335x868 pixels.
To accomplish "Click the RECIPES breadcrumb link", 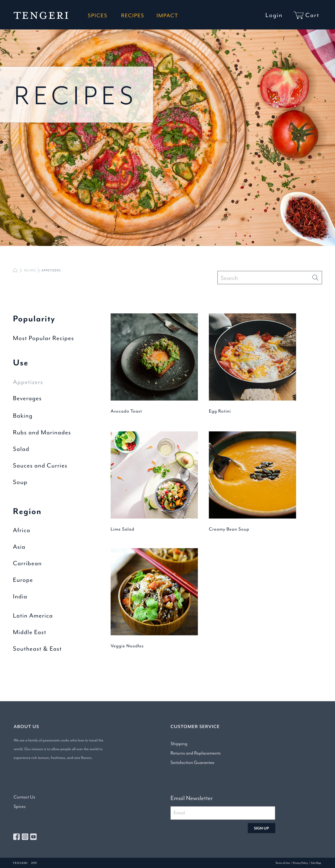I will tap(30, 270).
